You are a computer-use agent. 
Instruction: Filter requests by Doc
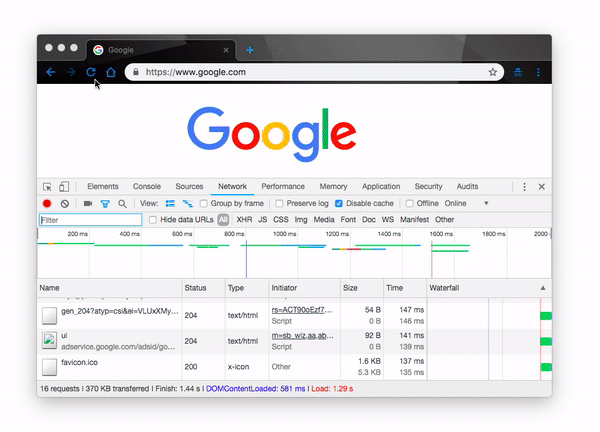tap(368, 220)
